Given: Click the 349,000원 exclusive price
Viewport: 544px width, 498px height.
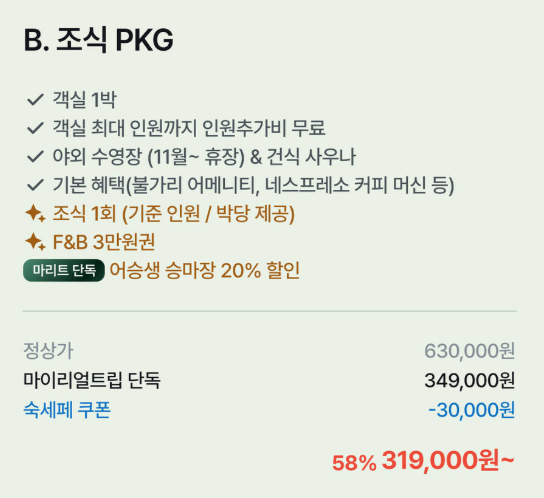Looking at the screenshot, I should (x=470, y=381).
